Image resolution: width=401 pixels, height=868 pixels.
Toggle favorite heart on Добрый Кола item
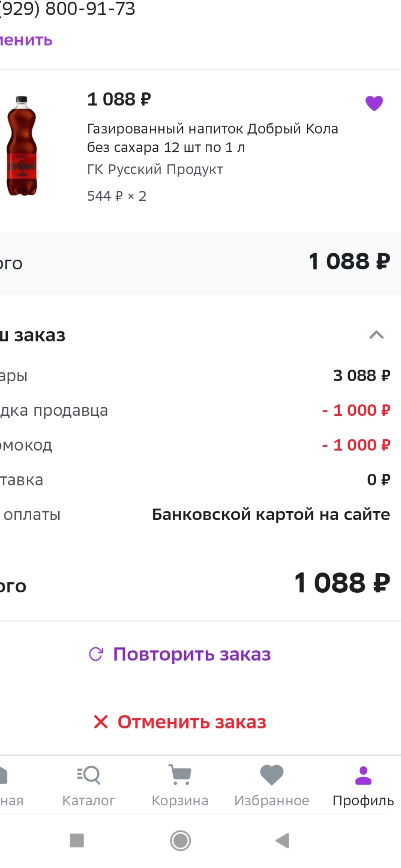click(x=374, y=103)
